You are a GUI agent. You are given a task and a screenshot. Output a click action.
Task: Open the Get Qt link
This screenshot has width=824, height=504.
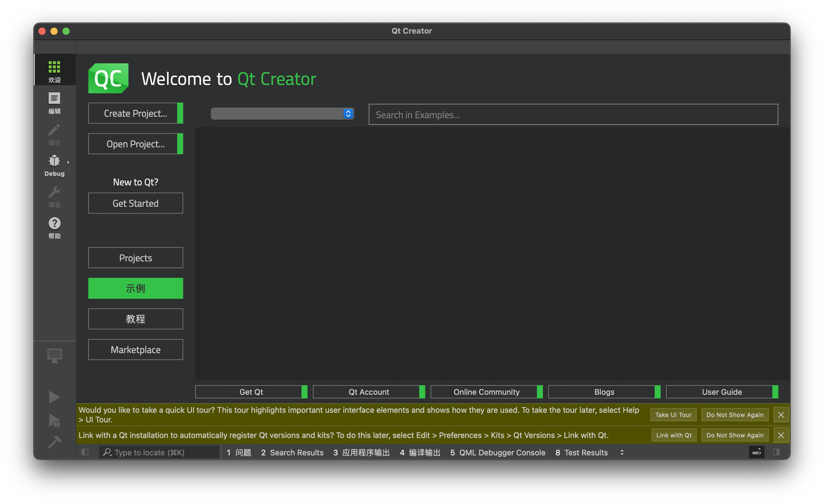pyautogui.click(x=251, y=392)
